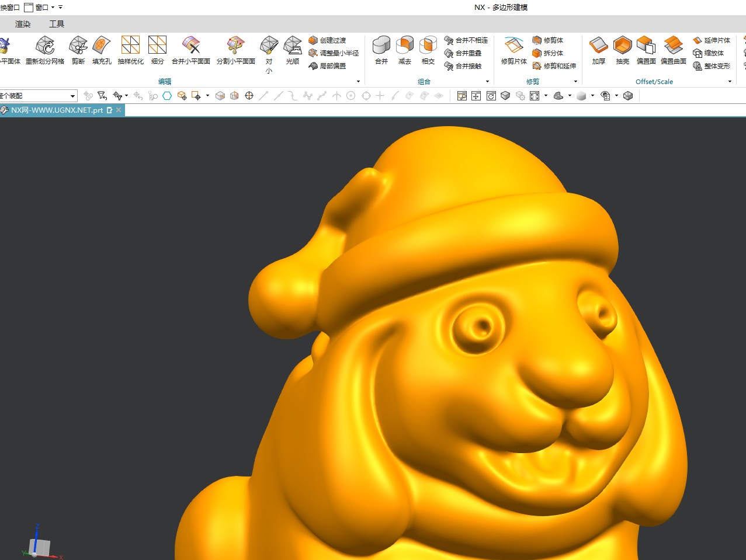Click the 拆分体 split body command
The width and height of the screenshot is (746, 560).
pyautogui.click(x=548, y=53)
